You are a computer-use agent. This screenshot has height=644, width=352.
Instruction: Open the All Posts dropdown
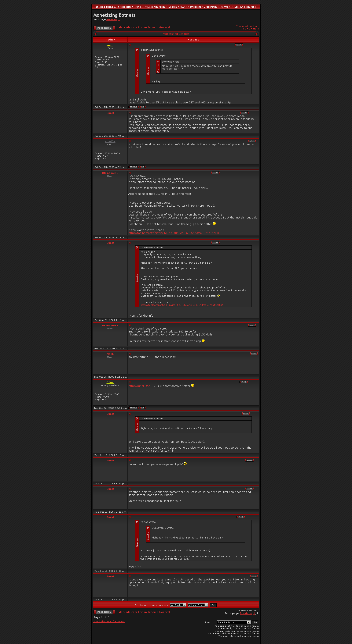[178, 605]
